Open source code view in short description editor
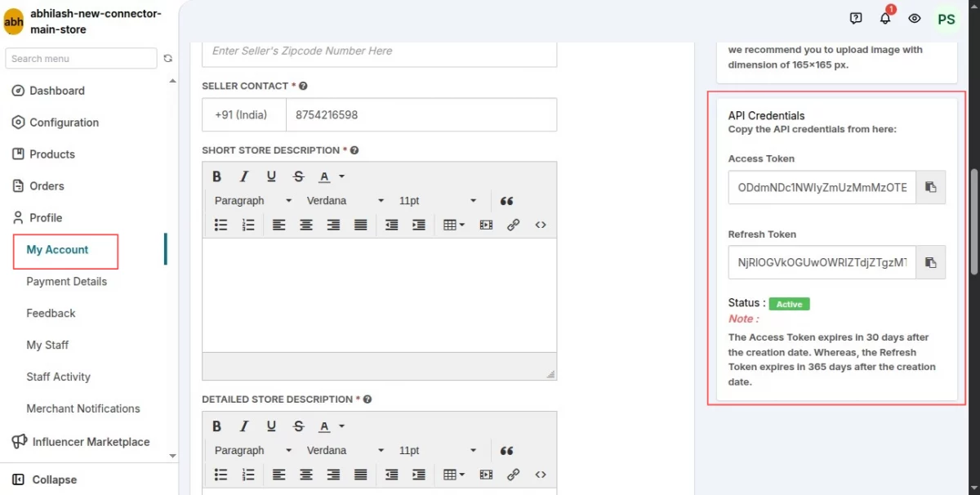 541,225
